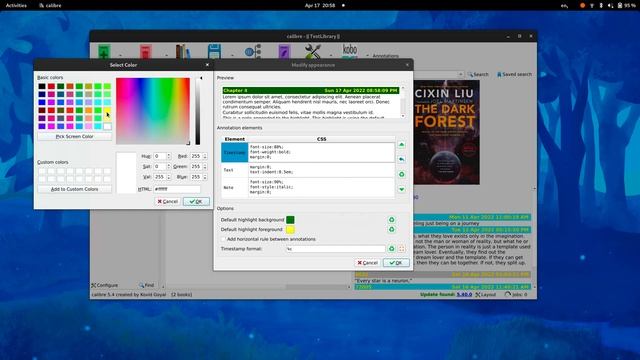This screenshot has height=360, width=640.
Task: Adjust the Green value spinner
Action: tap(205, 167)
